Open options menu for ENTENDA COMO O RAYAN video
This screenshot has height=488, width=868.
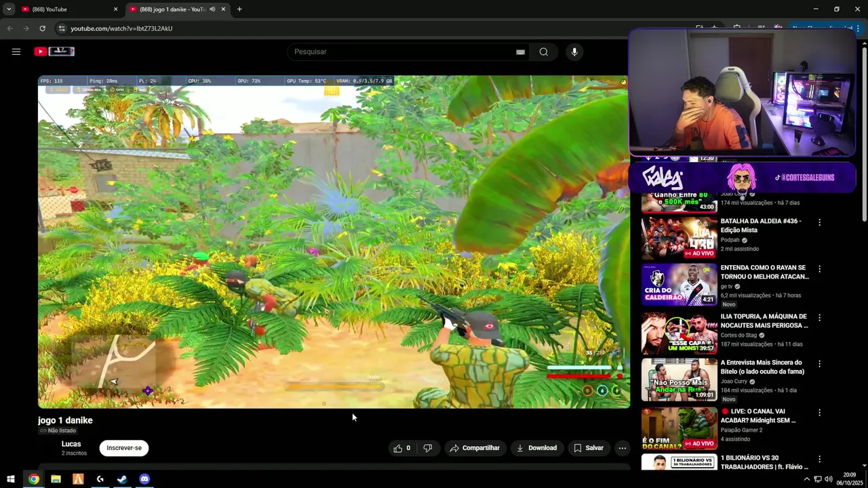click(x=819, y=269)
